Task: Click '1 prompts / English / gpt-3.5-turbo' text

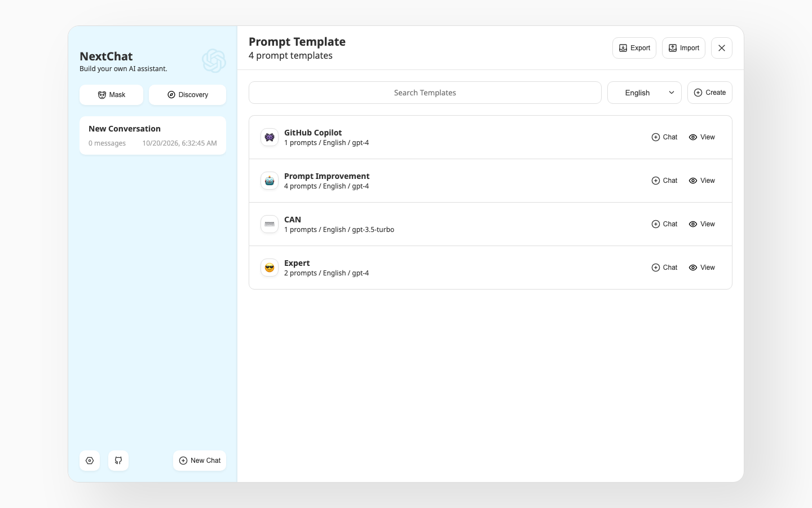Action: tap(339, 230)
